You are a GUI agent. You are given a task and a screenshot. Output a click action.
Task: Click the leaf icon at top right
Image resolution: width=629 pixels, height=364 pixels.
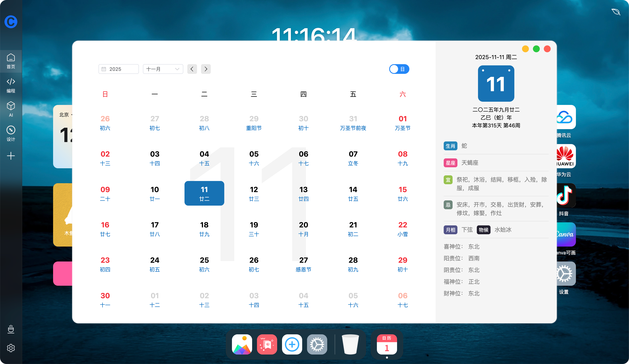click(615, 12)
